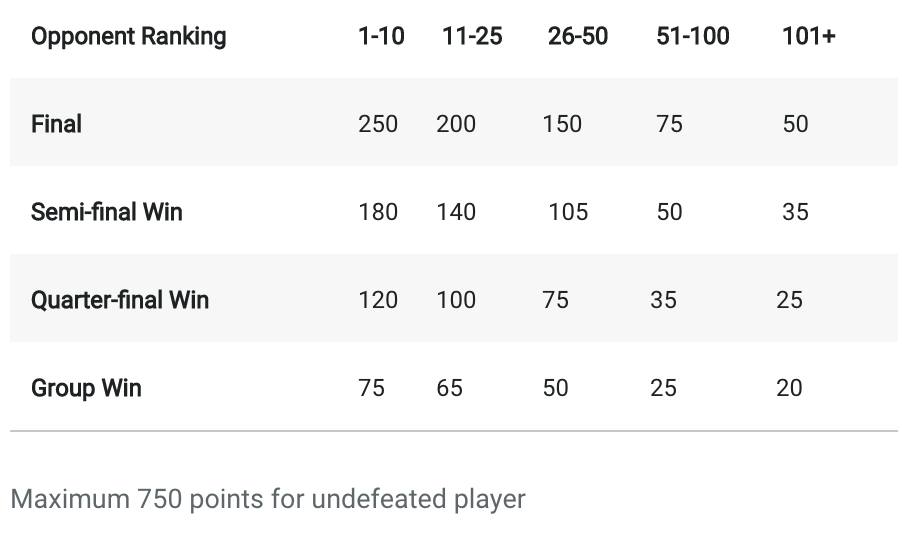Select the 51-100 ranking column header
The image size is (902, 538).
pos(692,37)
